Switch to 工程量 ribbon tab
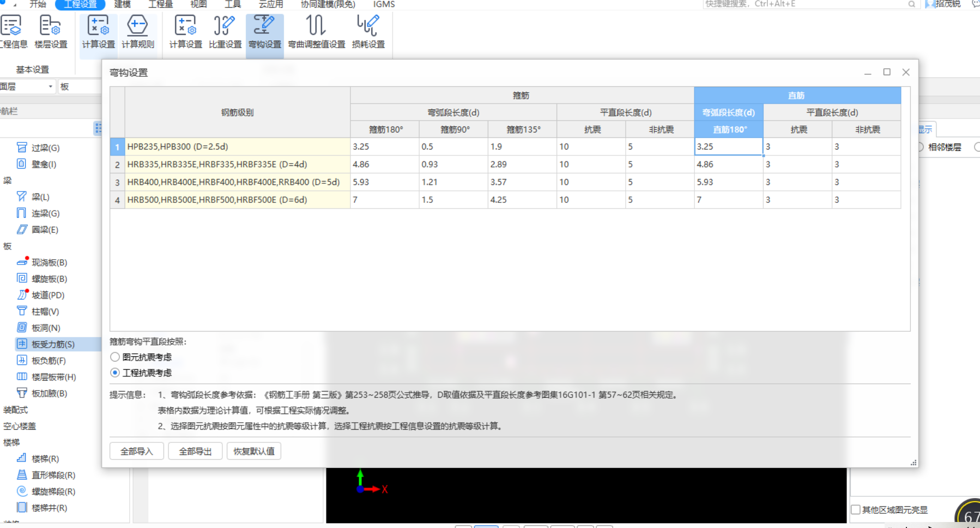Image resolution: width=980 pixels, height=528 pixels. [161, 4]
